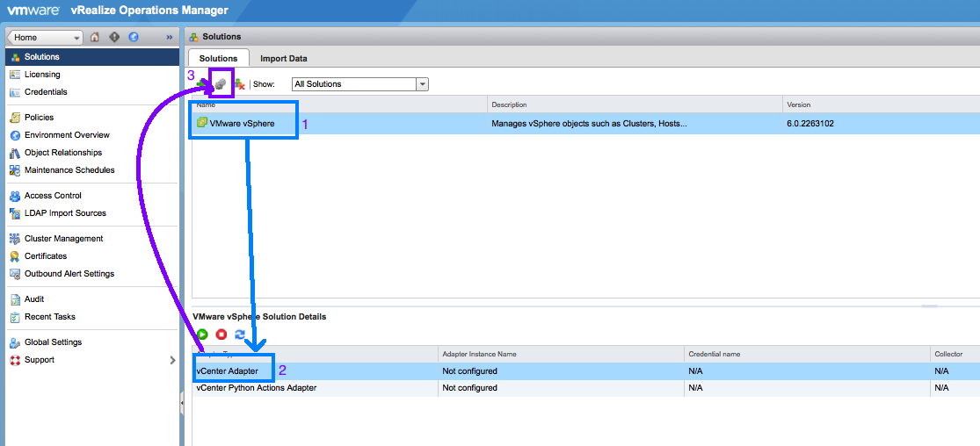Viewport: 980px width, 446px height.
Task: Collapse the left navigation panel with double chevron
Action: pyautogui.click(x=169, y=38)
